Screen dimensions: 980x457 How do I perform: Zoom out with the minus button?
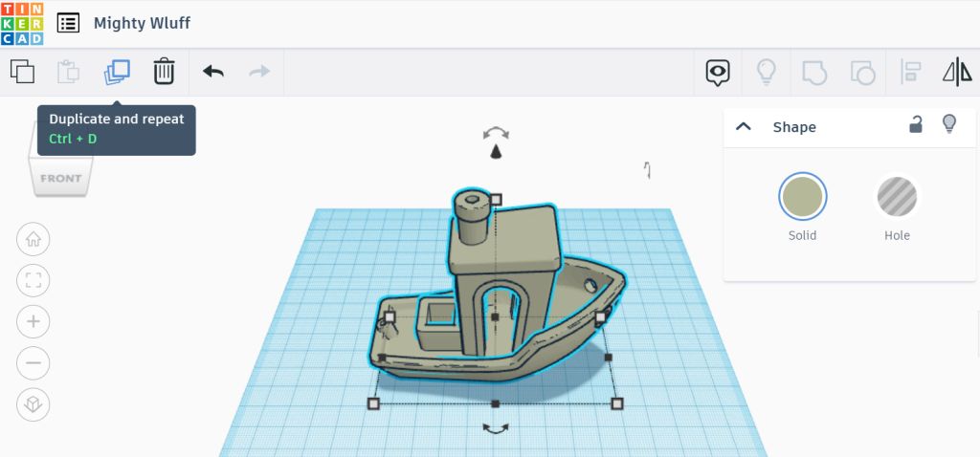pos(33,363)
